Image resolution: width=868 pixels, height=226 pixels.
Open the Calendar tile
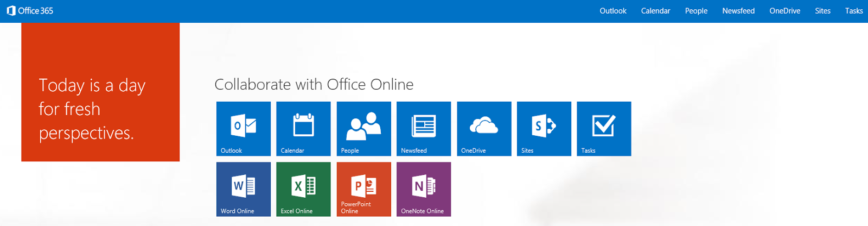[303, 129]
